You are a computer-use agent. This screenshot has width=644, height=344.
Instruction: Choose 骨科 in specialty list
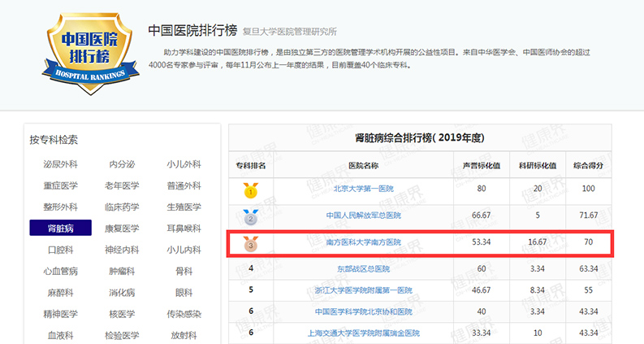click(184, 271)
